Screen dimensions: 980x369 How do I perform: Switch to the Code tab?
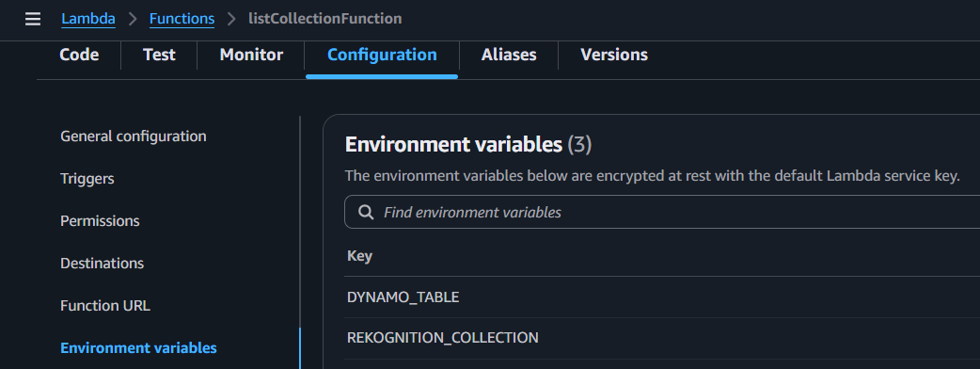[79, 55]
